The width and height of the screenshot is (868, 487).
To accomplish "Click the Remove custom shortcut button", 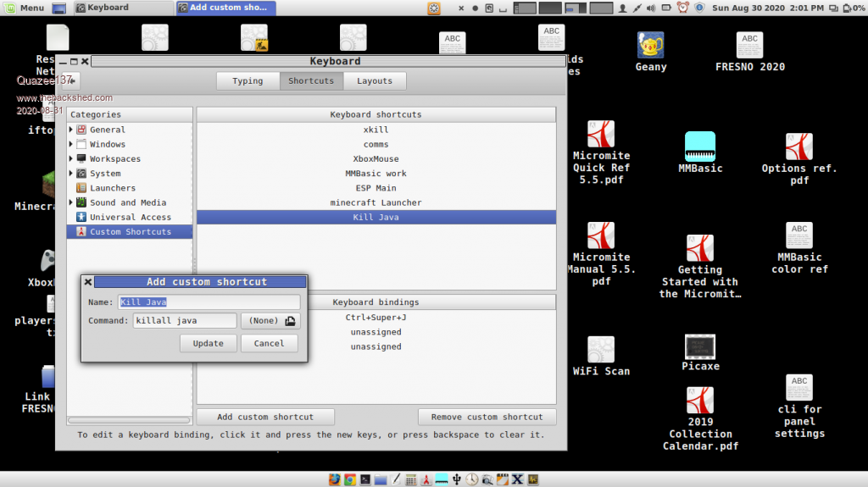I will click(x=487, y=417).
